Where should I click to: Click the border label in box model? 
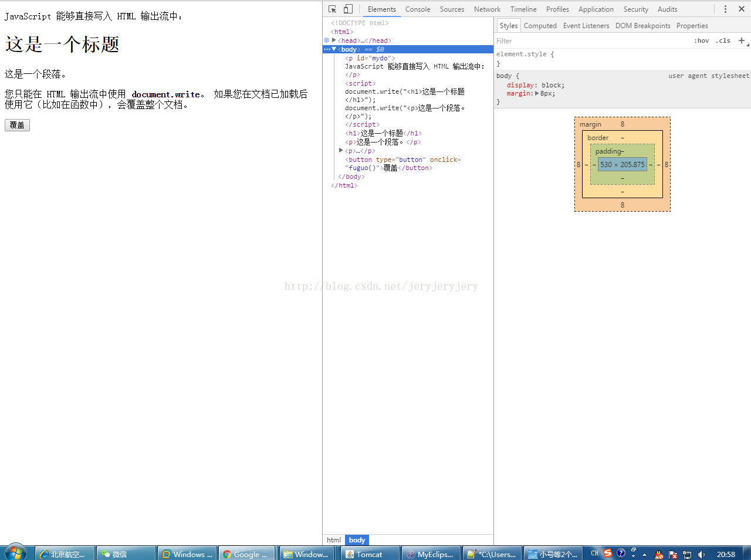coord(598,138)
